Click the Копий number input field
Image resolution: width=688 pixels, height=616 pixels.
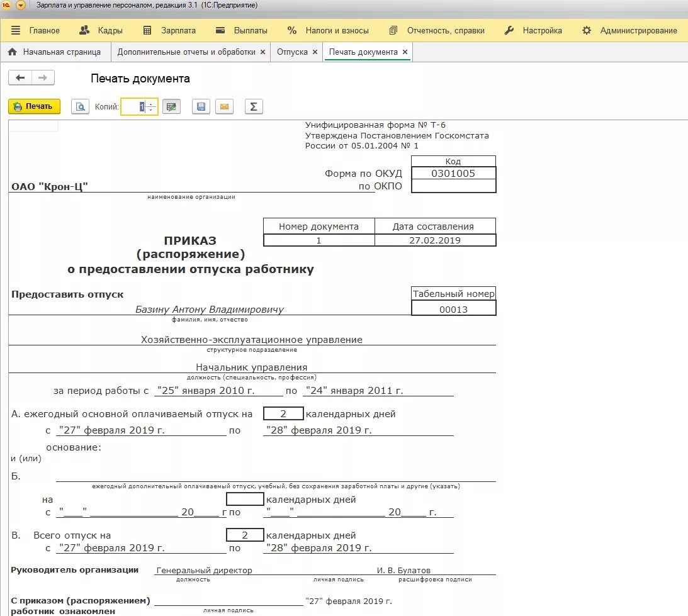point(133,106)
